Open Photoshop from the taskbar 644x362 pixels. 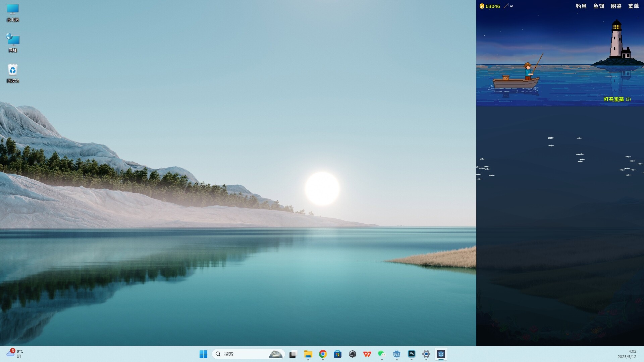[412, 354]
